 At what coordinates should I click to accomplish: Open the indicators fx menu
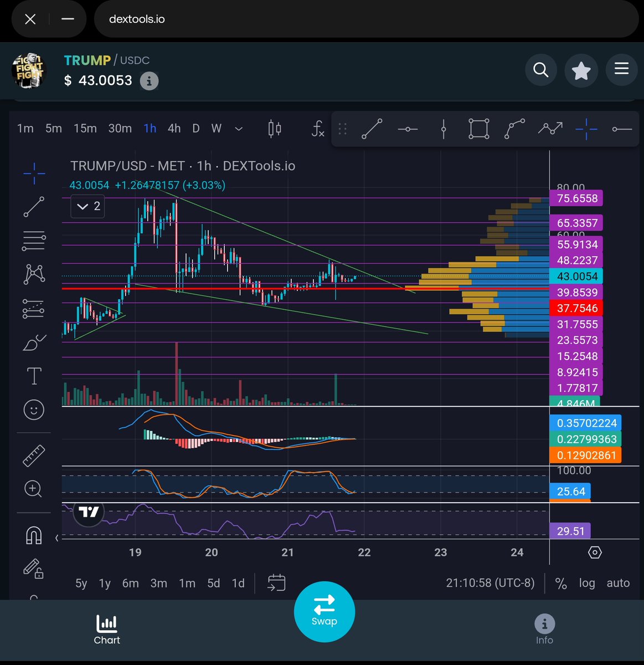click(x=318, y=129)
